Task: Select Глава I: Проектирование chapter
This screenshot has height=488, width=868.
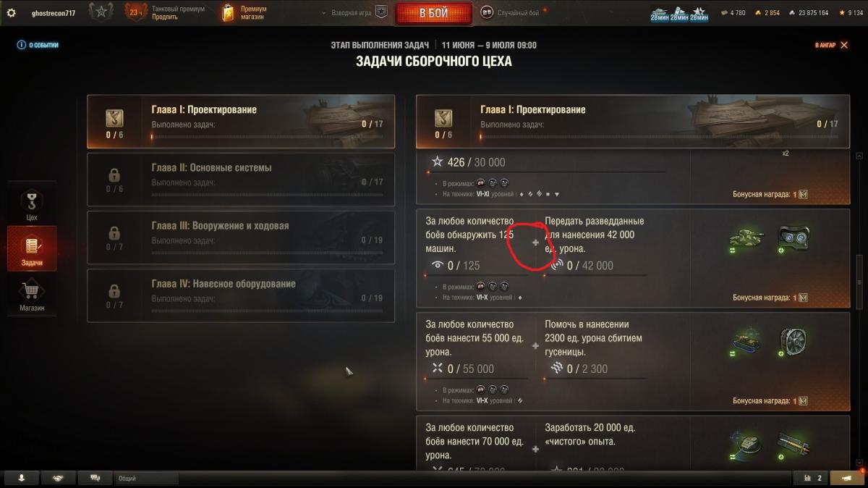Action: point(241,122)
